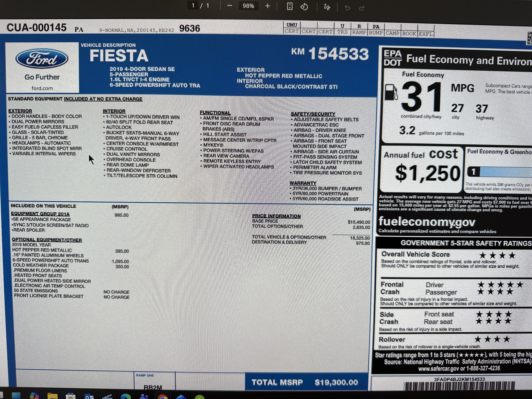This screenshot has height=399, width=532.
Task: Open File Explorer from taskbar
Action: tap(52, 396)
